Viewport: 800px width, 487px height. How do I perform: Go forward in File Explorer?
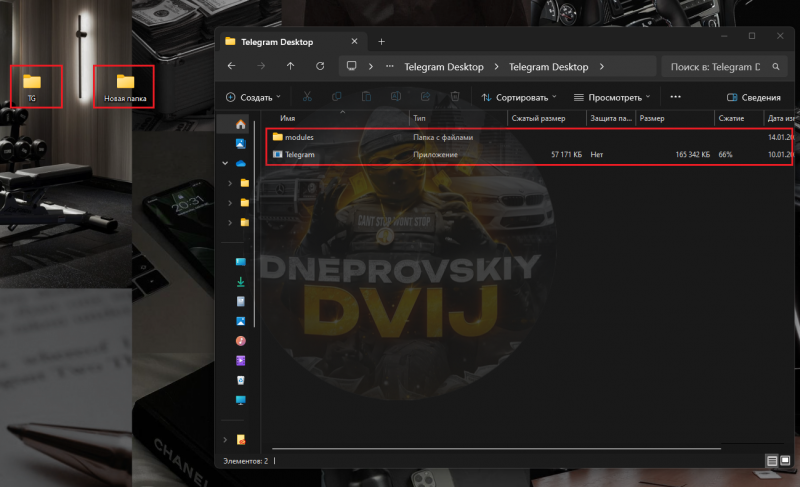pos(261,66)
